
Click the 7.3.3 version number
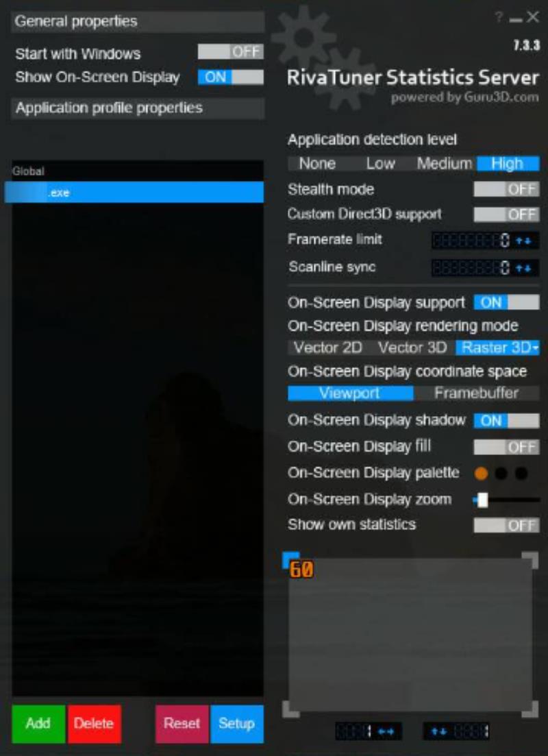[x=526, y=47]
